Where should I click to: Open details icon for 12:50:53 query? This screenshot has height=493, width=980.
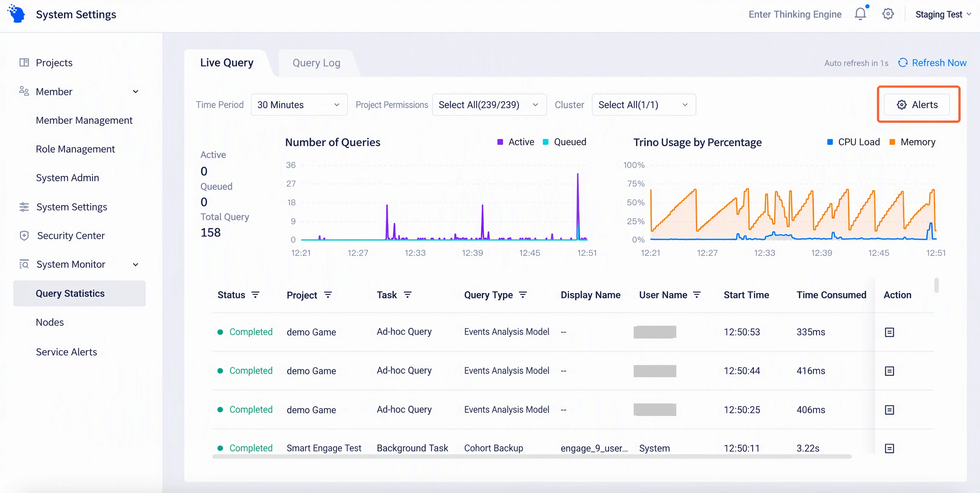(x=889, y=332)
